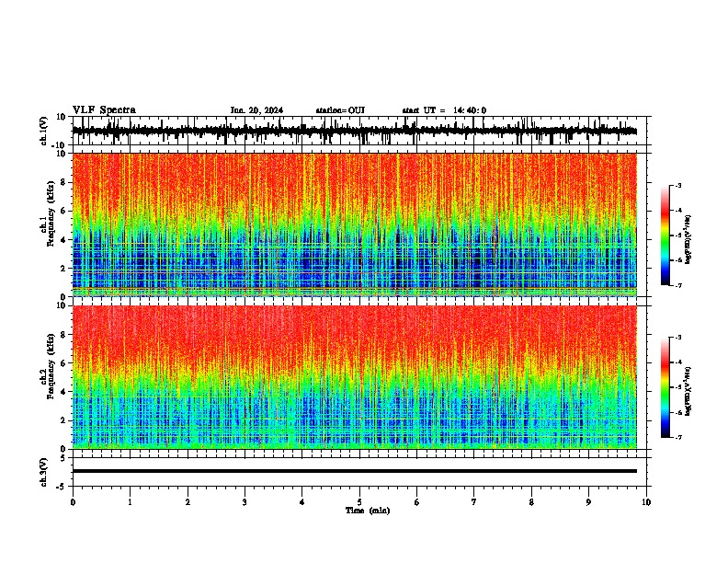Click the ch.1 spectrogram color scale bar
This screenshot has width=728, height=563.
tap(665, 236)
